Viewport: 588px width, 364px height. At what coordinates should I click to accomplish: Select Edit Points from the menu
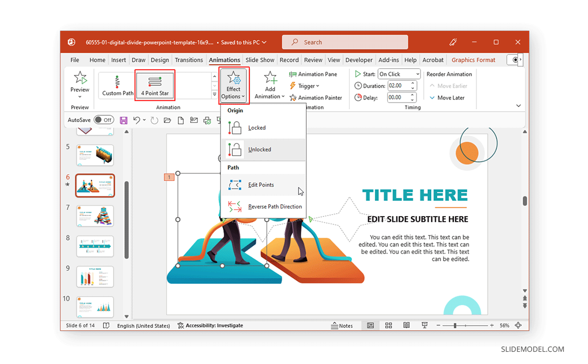(264, 185)
